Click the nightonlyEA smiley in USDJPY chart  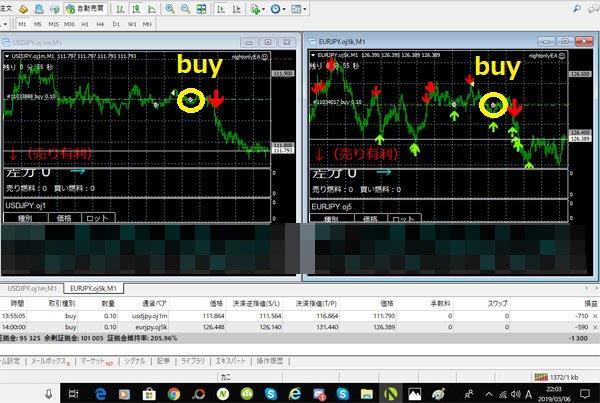(x=264, y=57)
